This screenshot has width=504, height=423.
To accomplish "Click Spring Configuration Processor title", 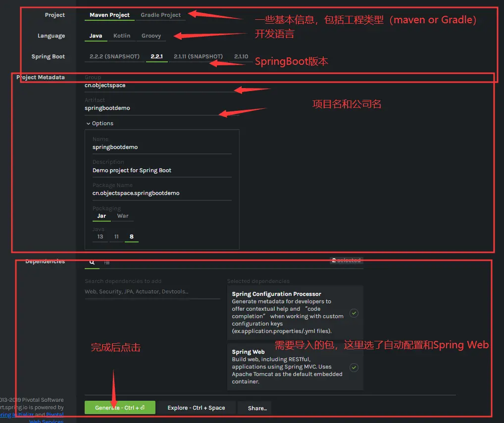I will pos(276,294).
